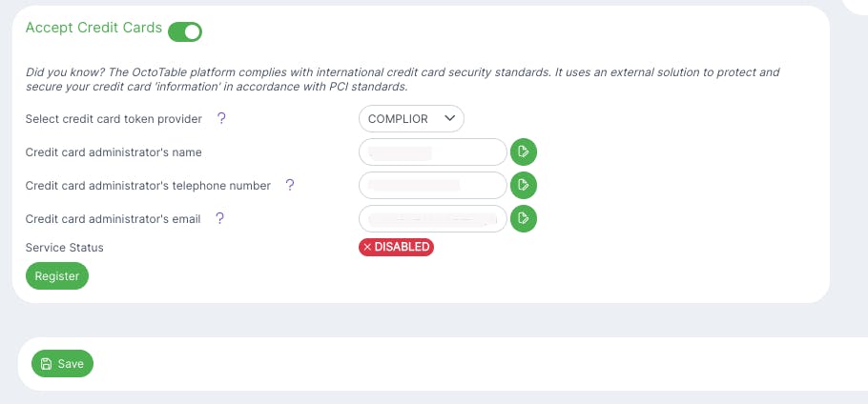Select the administrator's email input field
Image resolution: width=868 pixels, height=404 pixels.
432,218
